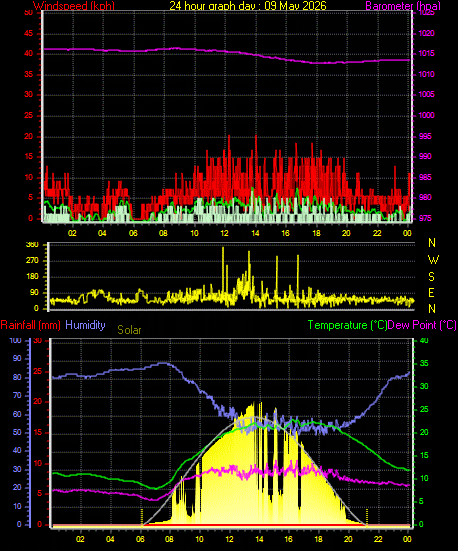
Task: Click the 100 value on the humidity axis
Action: [15, 341]
